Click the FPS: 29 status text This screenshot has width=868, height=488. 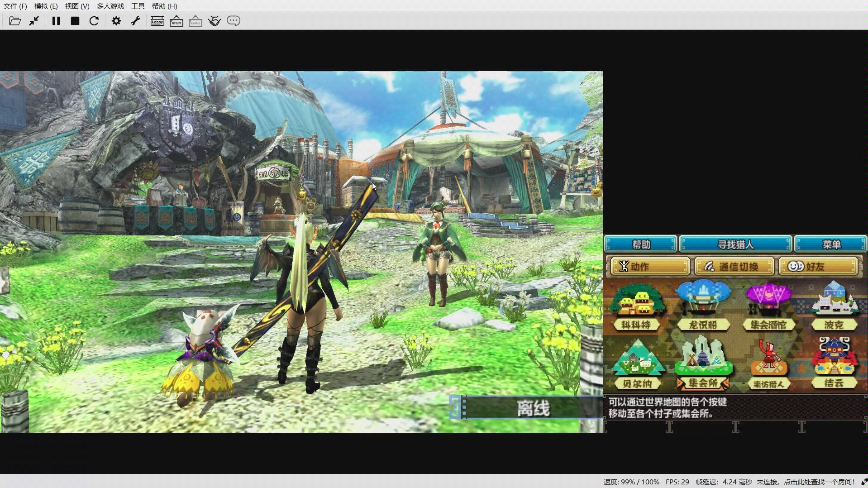677,482
